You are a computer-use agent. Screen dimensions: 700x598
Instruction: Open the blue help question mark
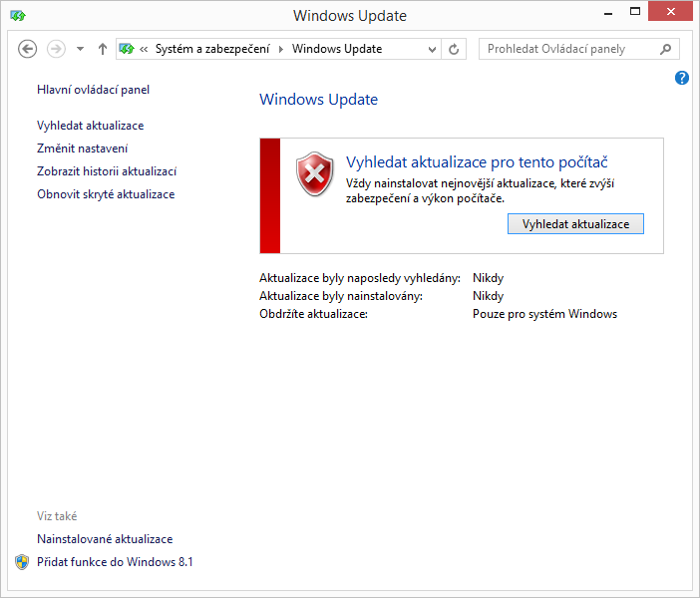[x=682, y=78]
